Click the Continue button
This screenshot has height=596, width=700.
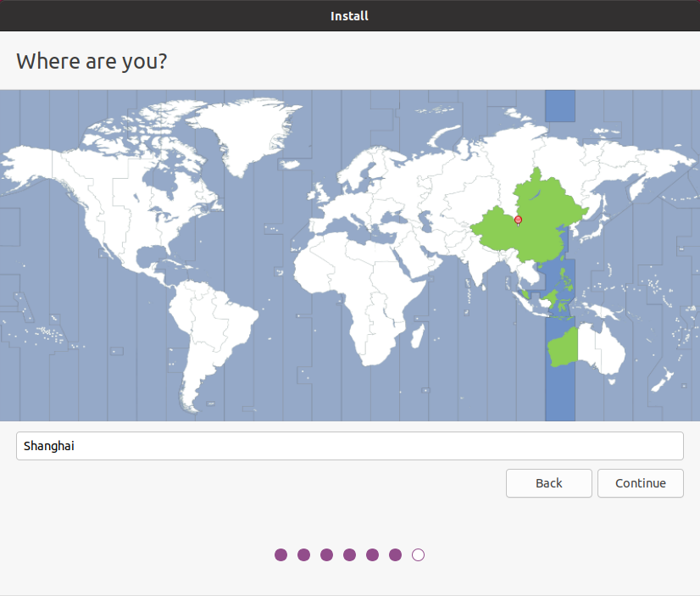tap(640, 483)
